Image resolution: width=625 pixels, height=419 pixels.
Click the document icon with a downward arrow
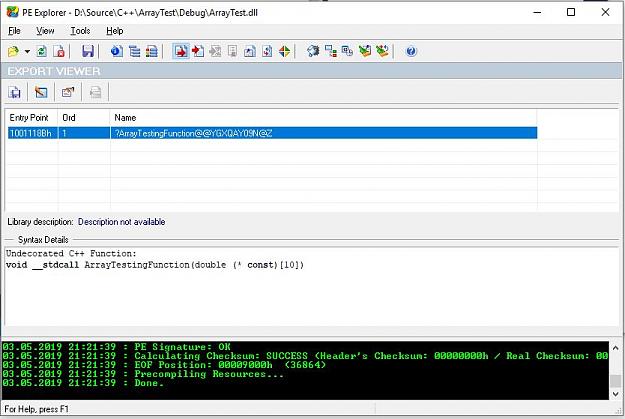[x=267, y=51]
